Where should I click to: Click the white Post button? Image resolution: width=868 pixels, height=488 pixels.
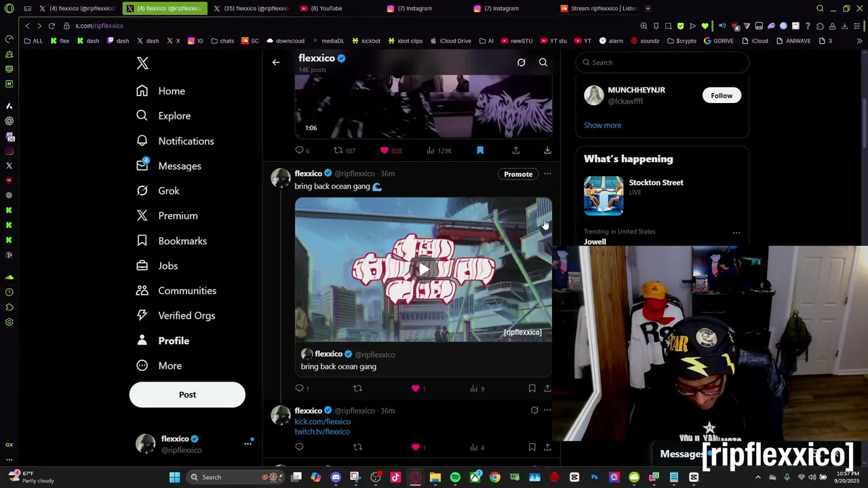187,394
